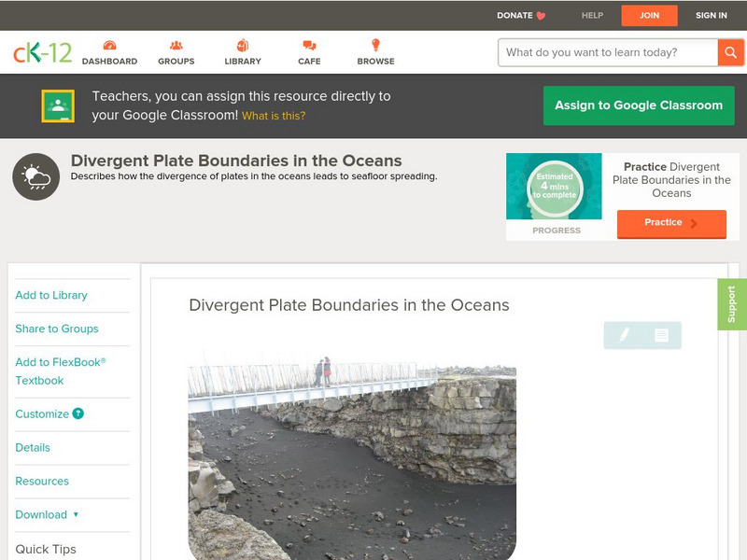Click DONATE in the top bar
Image resolution: width=747 pixels, height=560 pixels.
514,16
